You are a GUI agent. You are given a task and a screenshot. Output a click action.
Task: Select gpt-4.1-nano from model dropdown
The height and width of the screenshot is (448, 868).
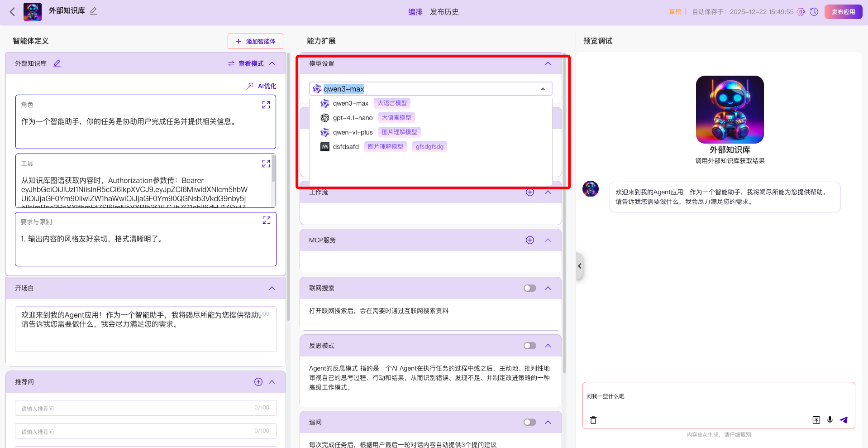click(x=353, y=118)
